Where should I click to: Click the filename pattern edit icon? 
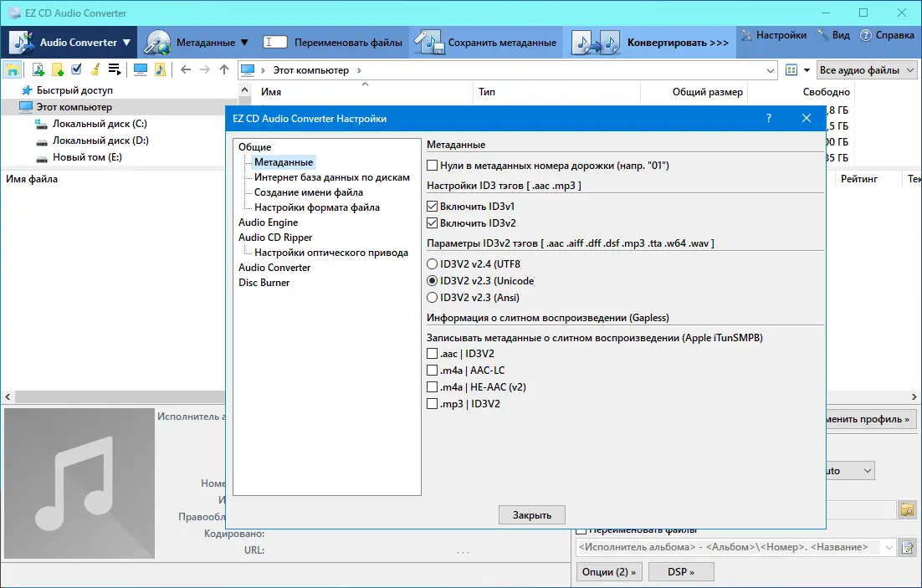coord(907,547)
